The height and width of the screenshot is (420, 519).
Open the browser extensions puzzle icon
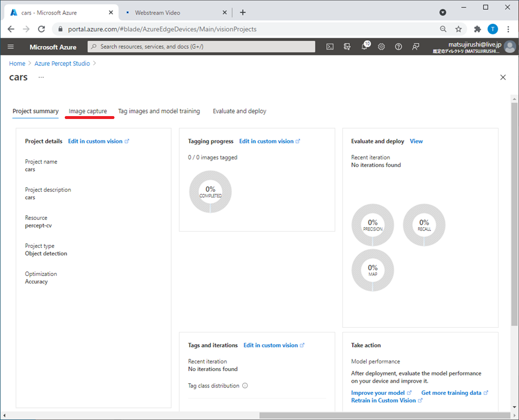click(x=478, y=29)
